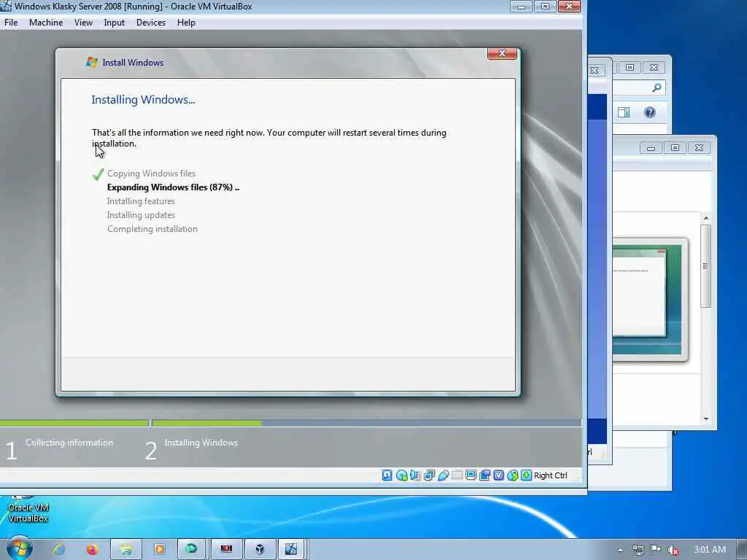Open the Machine menu
This screenshot has height=560, width=747.
coord(46,23)
